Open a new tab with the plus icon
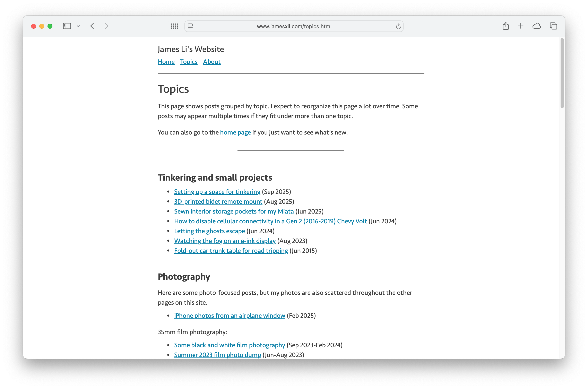 tap(520, 26)
